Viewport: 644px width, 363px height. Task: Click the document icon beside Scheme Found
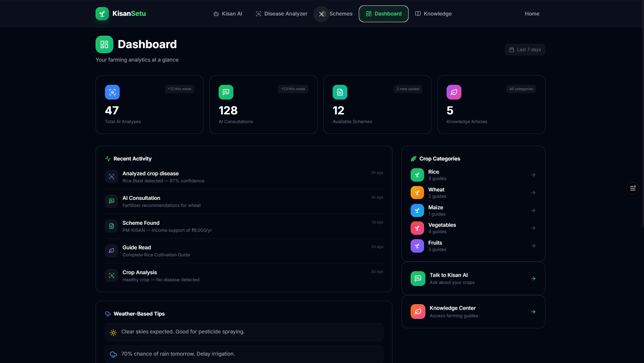point(112,226)
